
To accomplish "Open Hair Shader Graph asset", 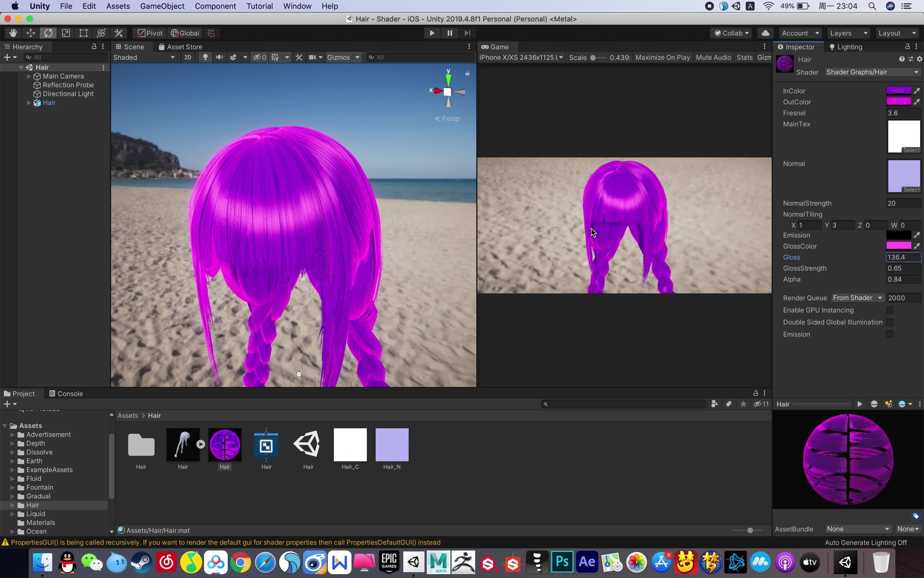I will point(266,449).
